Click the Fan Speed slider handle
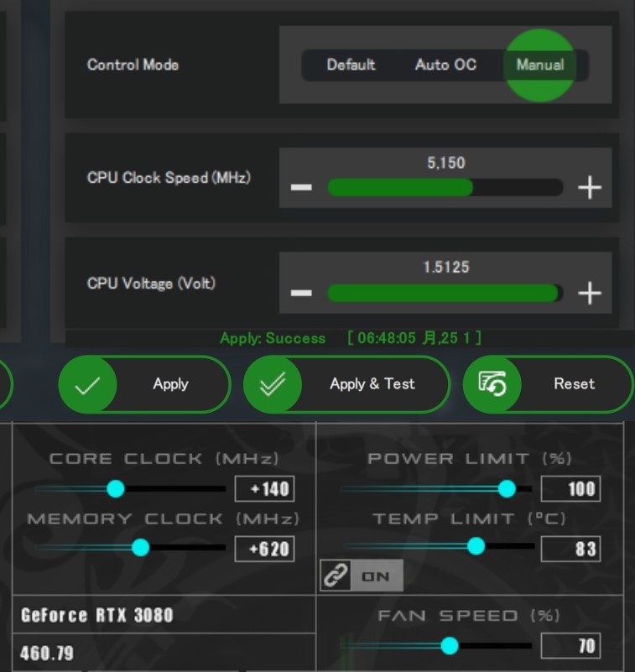Viewport: 635px width, 672px height. (450, 645)
